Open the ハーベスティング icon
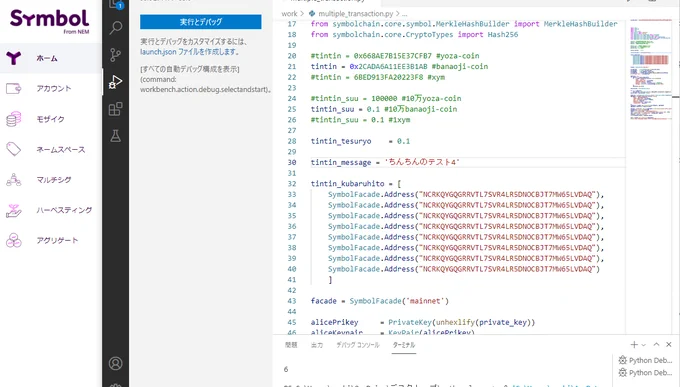Viewport: 680px width, 387px height. (x=13, y=210)
